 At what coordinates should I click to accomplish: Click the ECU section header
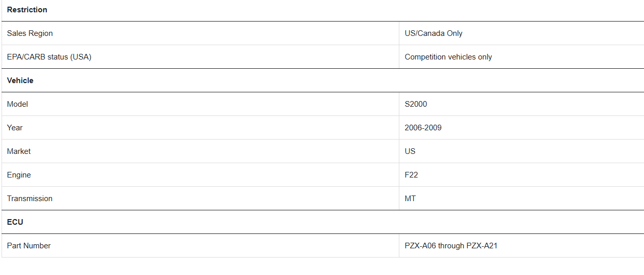tap(15, 222)
